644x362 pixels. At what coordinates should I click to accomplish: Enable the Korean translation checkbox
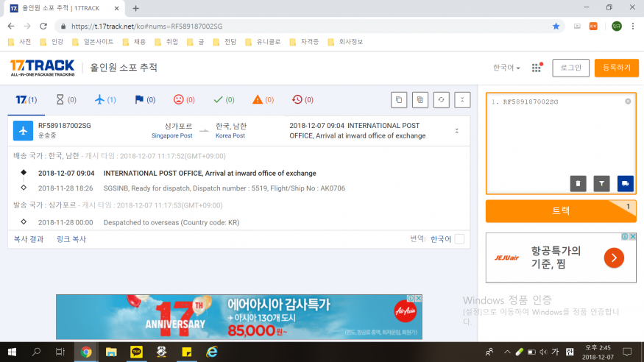[x=459, y=239]
